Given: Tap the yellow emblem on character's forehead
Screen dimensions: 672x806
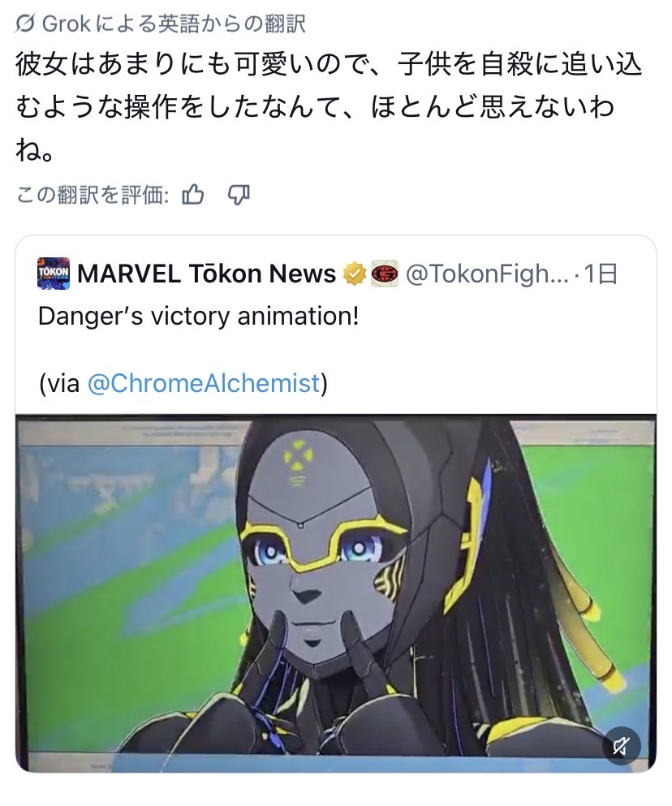Looking at the screenshot, I should (x=297, y=456).
